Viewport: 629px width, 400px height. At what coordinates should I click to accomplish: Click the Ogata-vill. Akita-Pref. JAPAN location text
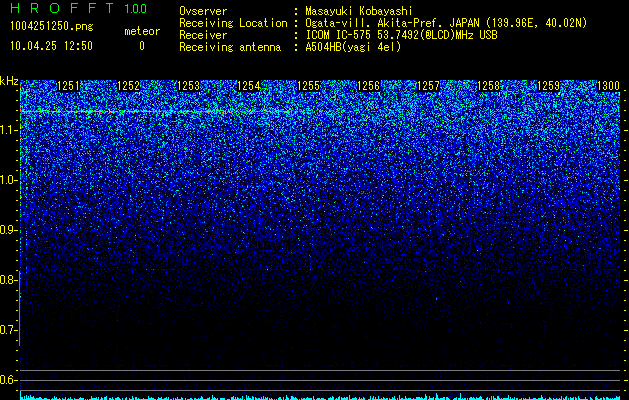point(446,23)
